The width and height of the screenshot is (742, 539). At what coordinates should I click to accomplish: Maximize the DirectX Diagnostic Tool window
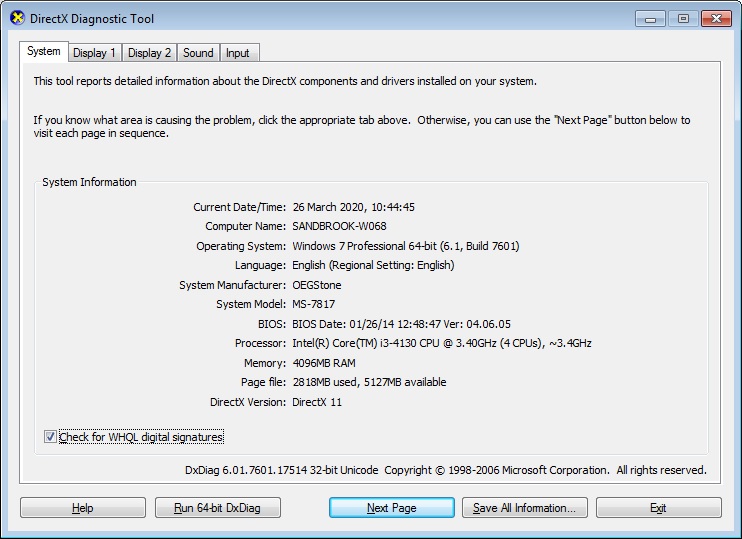[x=683, y=18]
